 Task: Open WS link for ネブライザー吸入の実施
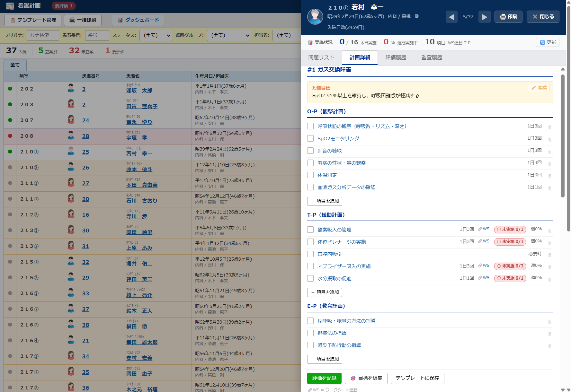click(484, 266)
